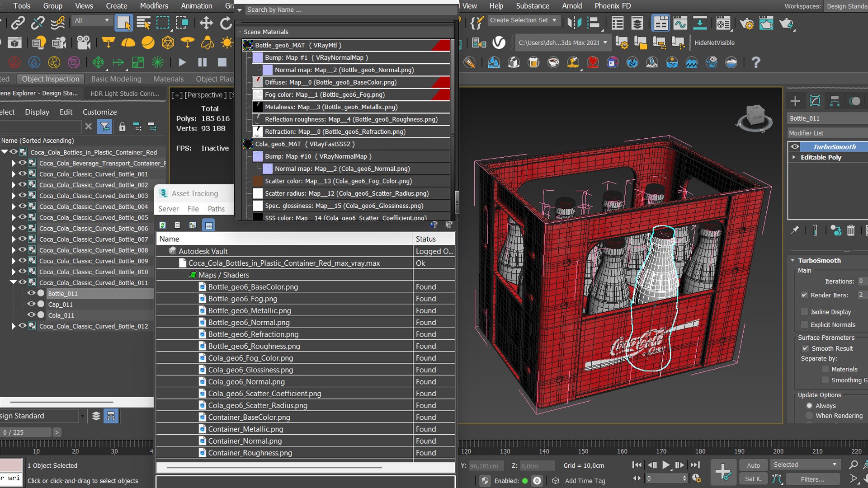Open the Hierarchy panel tab icon
This screenshot has width=868, height=488.
click(x=835, y=101)
